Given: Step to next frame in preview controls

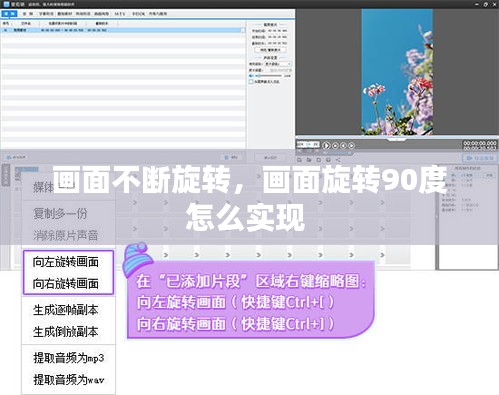Looking at the screenshot, I should (x=351, y=146).
